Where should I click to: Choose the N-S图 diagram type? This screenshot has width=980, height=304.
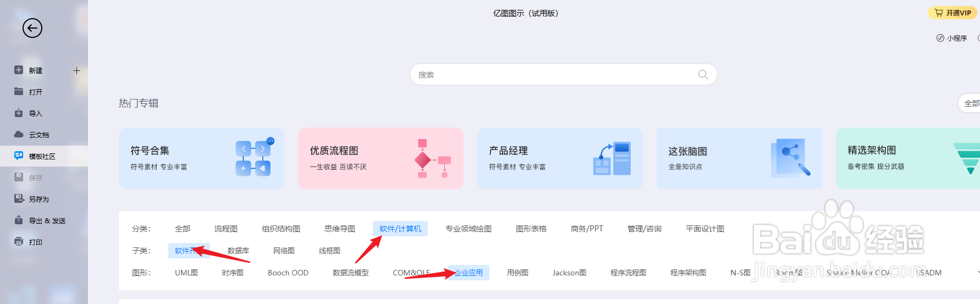click(740, 273)
